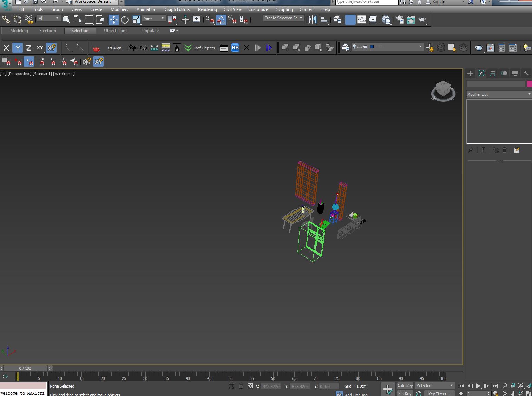Click the Ref Objects button
This screenshot has width=532, height=396.
tap(206, 48)
